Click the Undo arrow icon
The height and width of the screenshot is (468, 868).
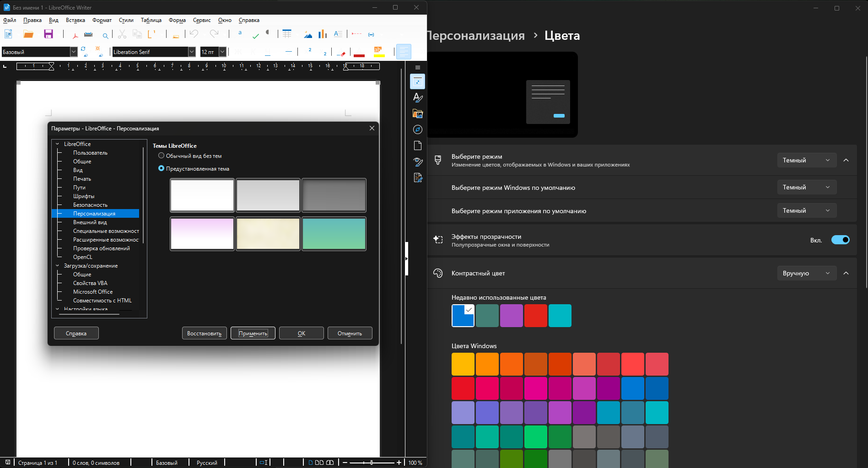[194, 34]
